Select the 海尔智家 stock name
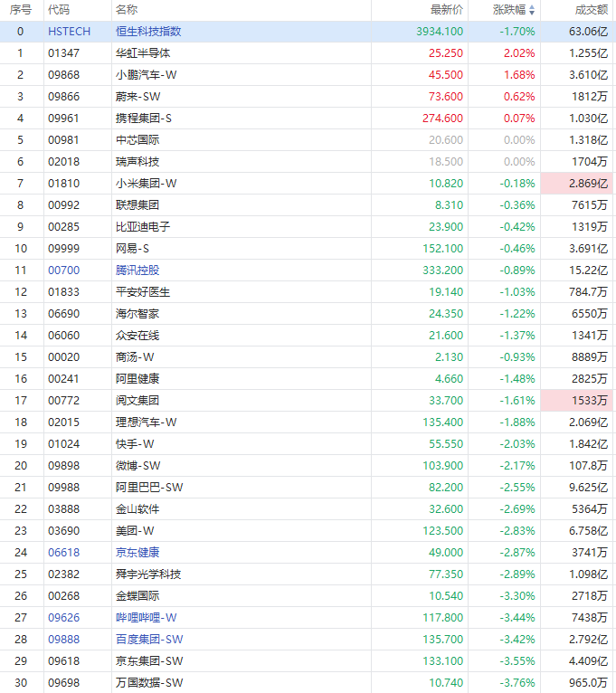 click(137, 313)
